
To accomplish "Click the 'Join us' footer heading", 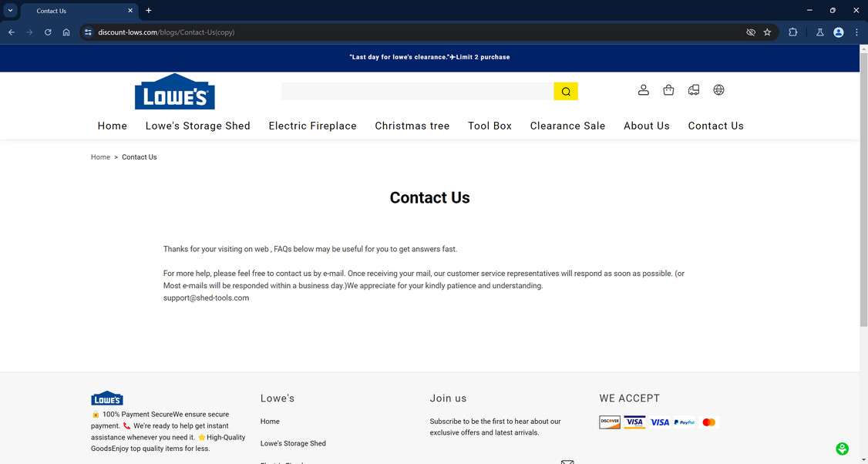I will coord(448,398).
